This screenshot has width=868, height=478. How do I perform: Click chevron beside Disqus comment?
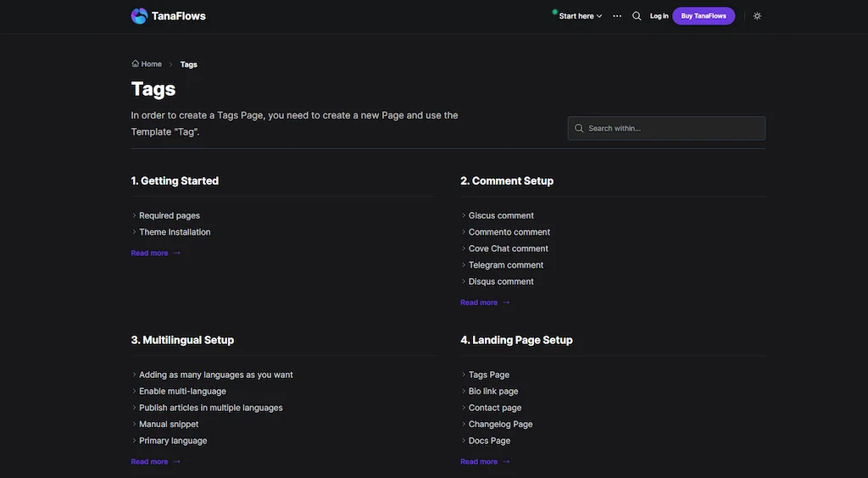464,281
